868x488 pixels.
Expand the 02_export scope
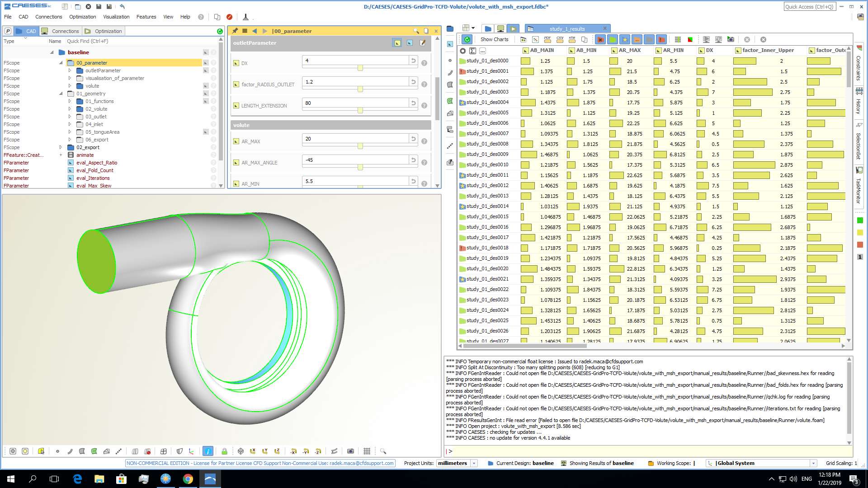(x=61, y=147)
